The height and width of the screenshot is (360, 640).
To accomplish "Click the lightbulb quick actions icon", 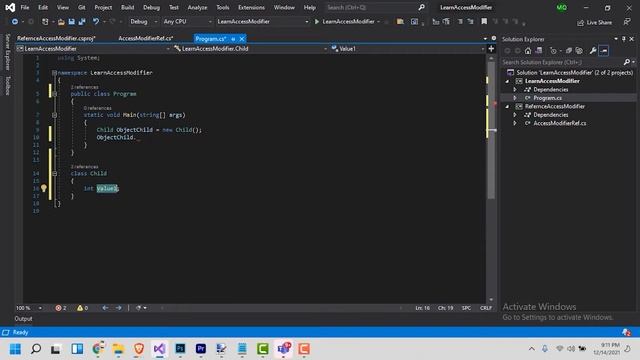I will coord(44,188).
